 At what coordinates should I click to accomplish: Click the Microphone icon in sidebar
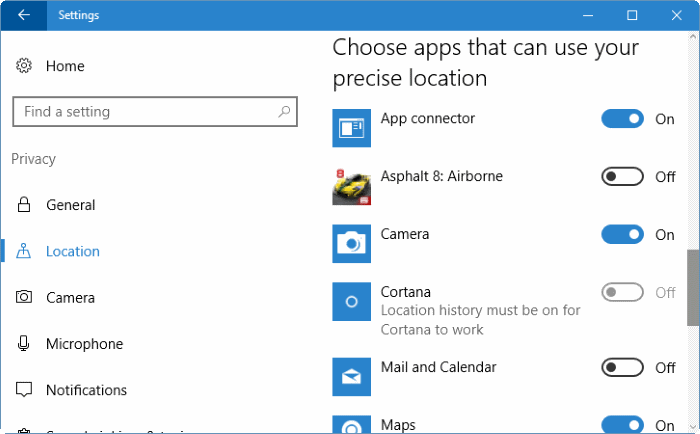[24, 343]
